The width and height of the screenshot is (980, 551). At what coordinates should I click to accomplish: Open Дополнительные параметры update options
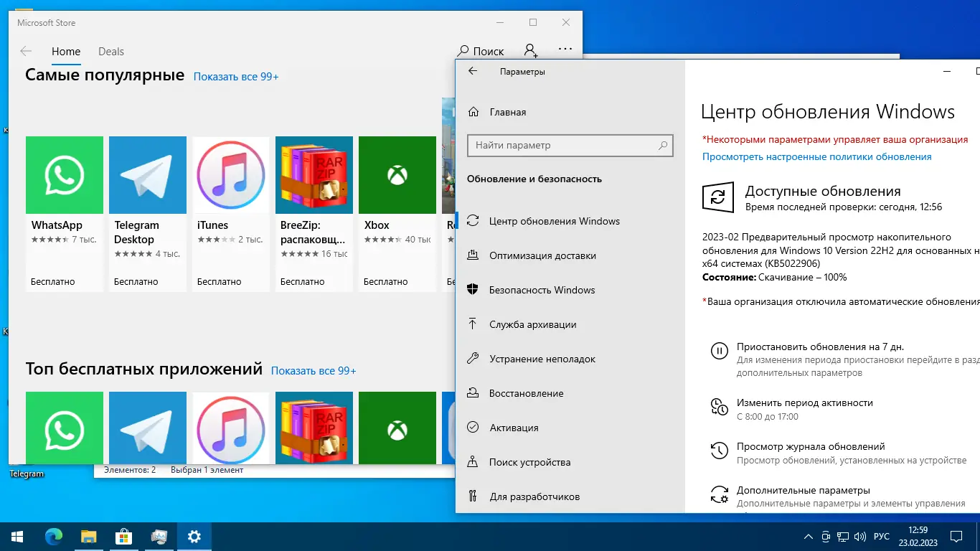[803, 490]
